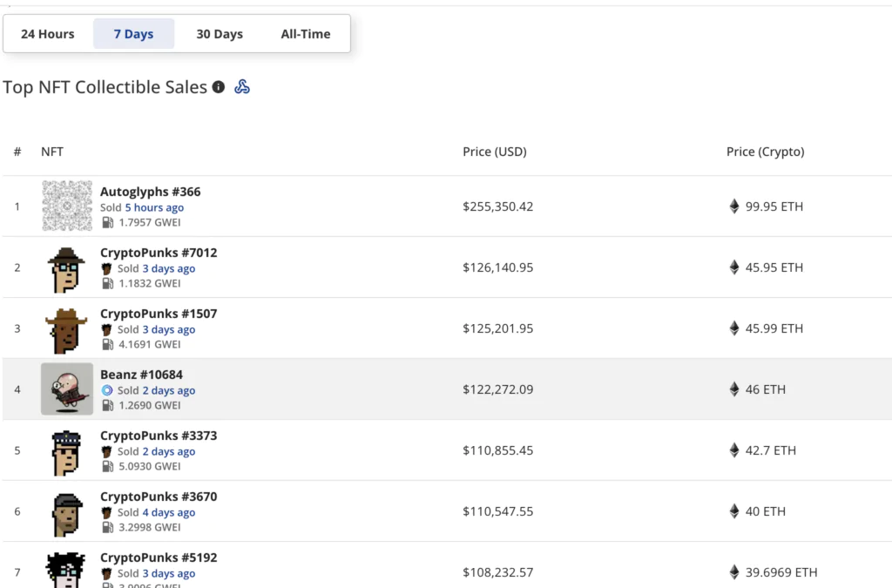
Task: Click the gas pump icon beside 5.0930 GWEI
Action: pyautogui.click(x=107, y=466)
